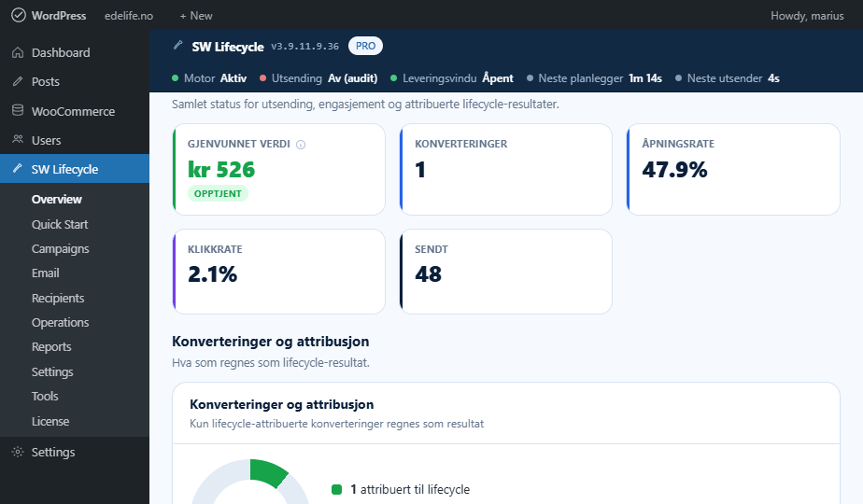Image resolution: width=863 pixels, height=504 pixels.
Task: Click the Motor Aktiv status text
Action: click(x=215, y=78)
